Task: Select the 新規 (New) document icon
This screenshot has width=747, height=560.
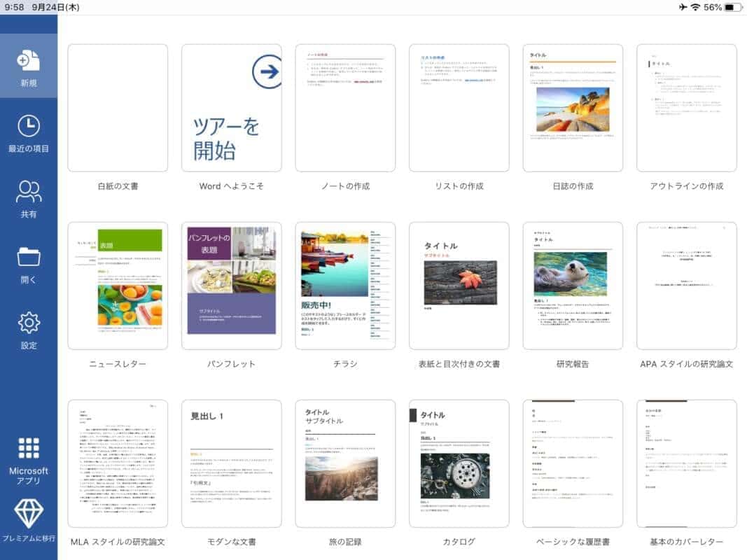Action: tap(28, 60)
